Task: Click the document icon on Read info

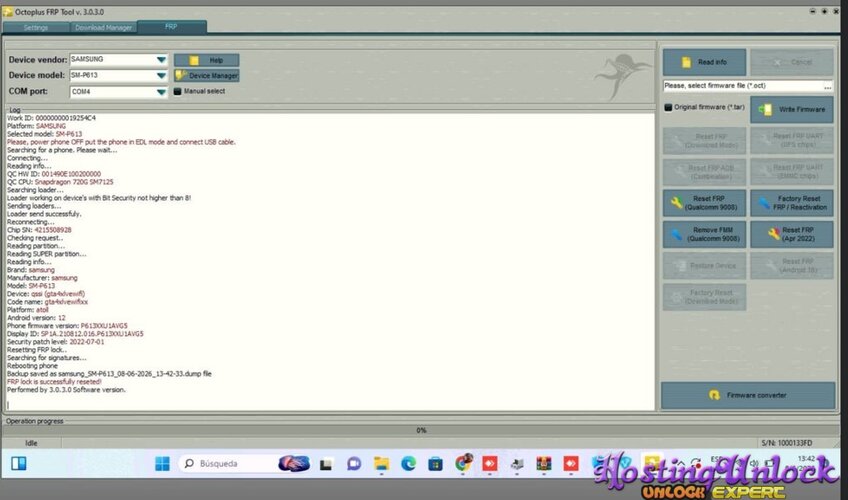Action: [686, 62]
